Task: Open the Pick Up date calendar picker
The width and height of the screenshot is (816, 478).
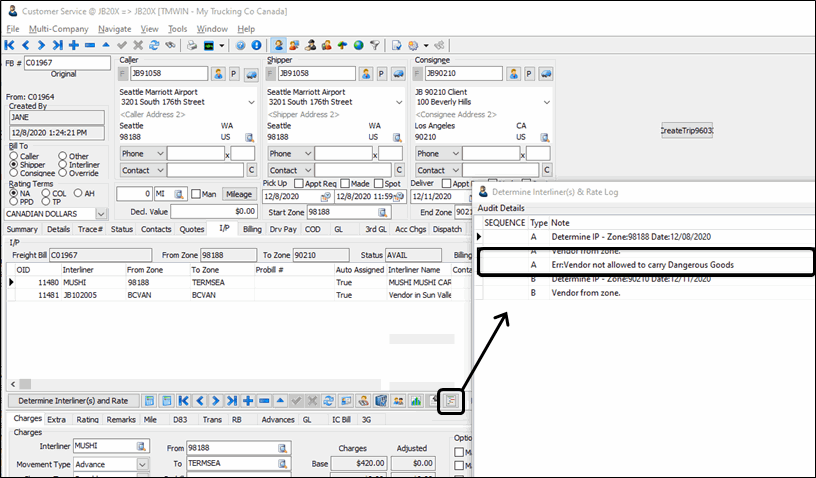Action: coord(326,197)
